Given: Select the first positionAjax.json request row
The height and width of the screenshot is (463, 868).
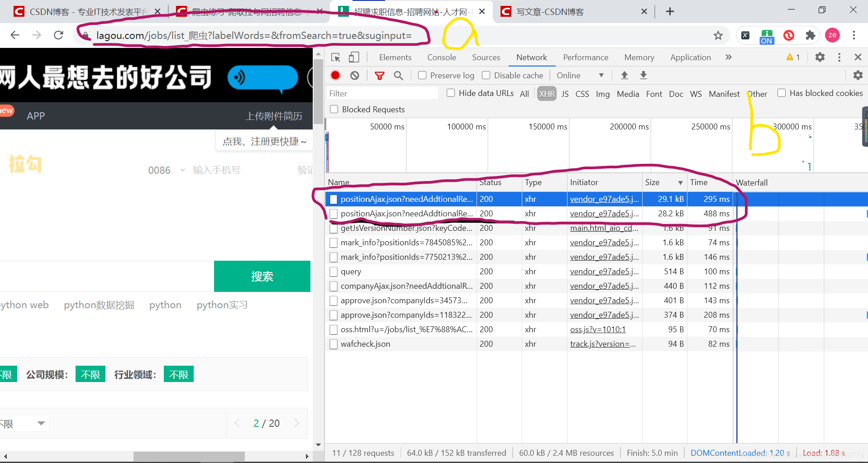Looking at the screenshot, I should pyautogui.click(x=529, y=199).
